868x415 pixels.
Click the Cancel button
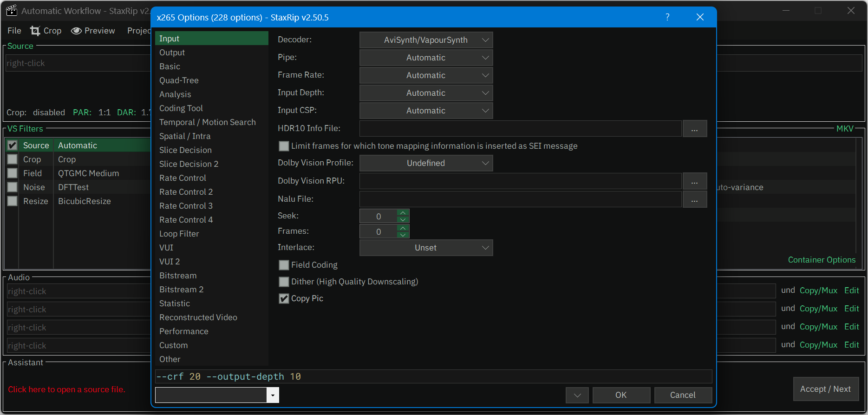pyautogui.click(x=683, y=395)
